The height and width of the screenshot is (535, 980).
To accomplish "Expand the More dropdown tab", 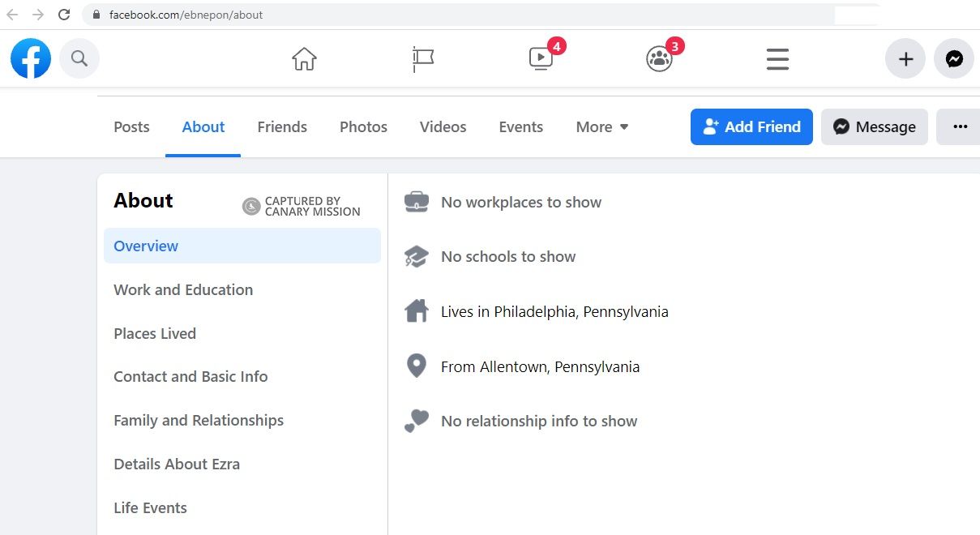I will click(x=602, y=127).
